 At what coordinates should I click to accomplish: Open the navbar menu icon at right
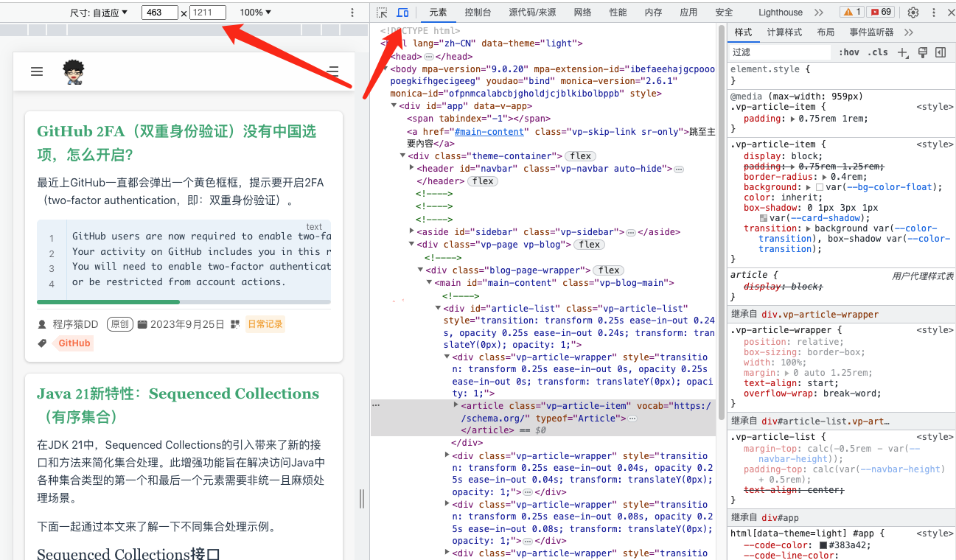pos(333,71)
